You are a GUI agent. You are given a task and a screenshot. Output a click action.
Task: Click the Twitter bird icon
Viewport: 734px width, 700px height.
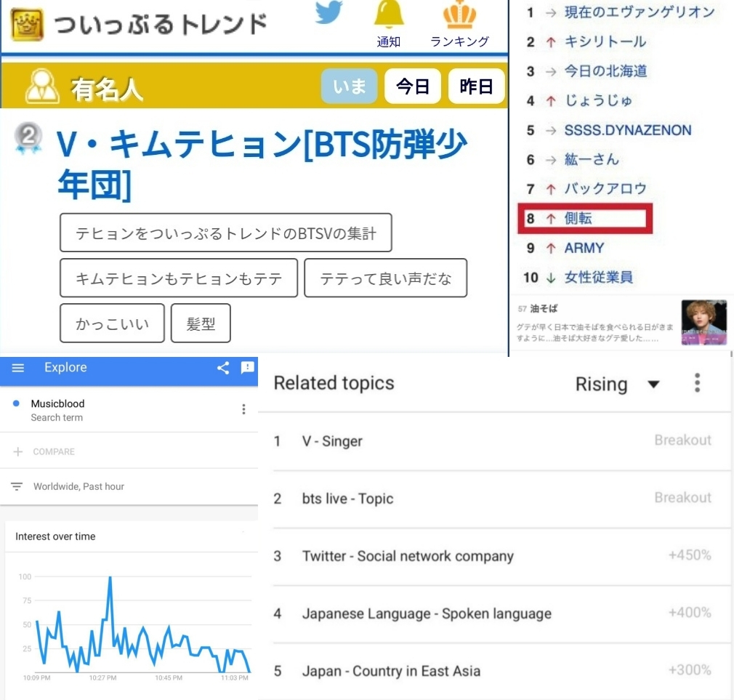click(329, 12)
